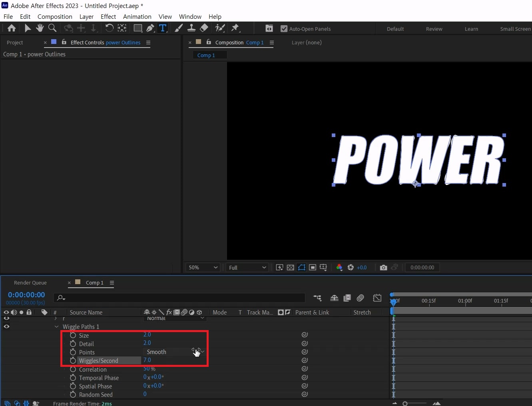Toggle shy layers hide icon in timeline
This screenshot has height=406, width=532.
334,298
